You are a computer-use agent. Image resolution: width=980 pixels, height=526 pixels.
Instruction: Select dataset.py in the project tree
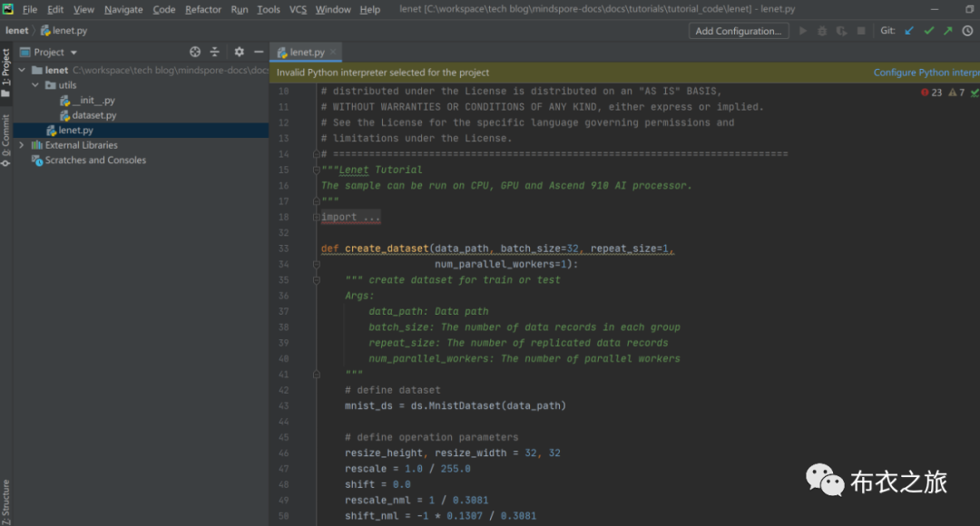[x=88, y=115]
